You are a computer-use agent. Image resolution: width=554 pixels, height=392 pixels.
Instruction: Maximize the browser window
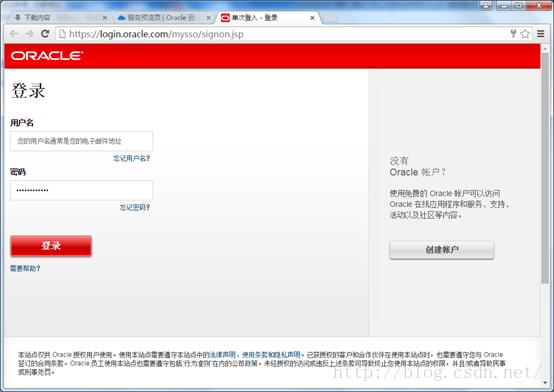click(519, 5)
